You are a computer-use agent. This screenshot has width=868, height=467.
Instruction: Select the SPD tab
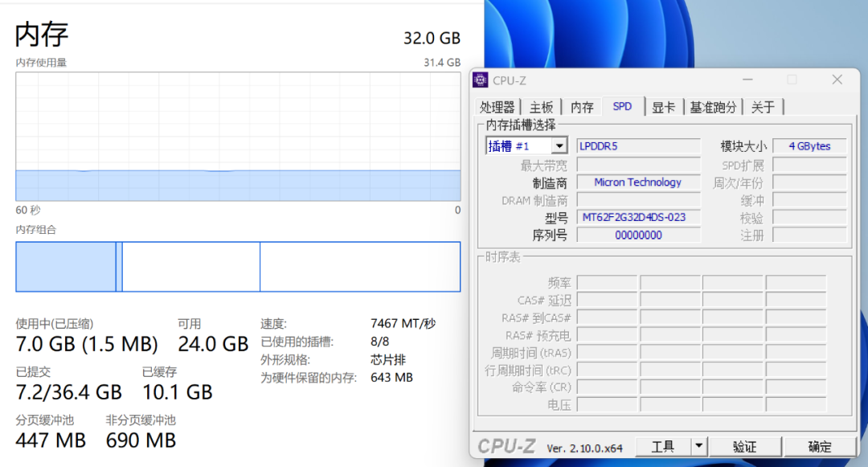click(x=622, y=106)
